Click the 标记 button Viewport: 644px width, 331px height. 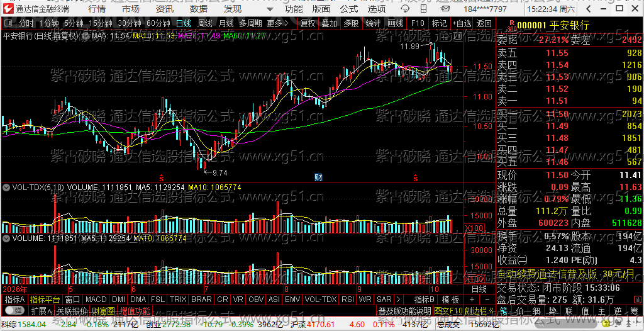[x=439, y=24]
